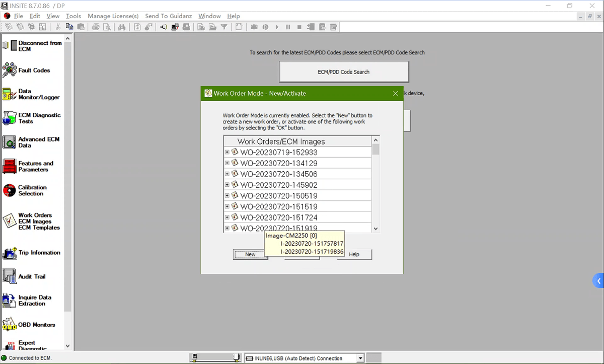Click the New work order button
604x364 pixels.
point(250,254)
